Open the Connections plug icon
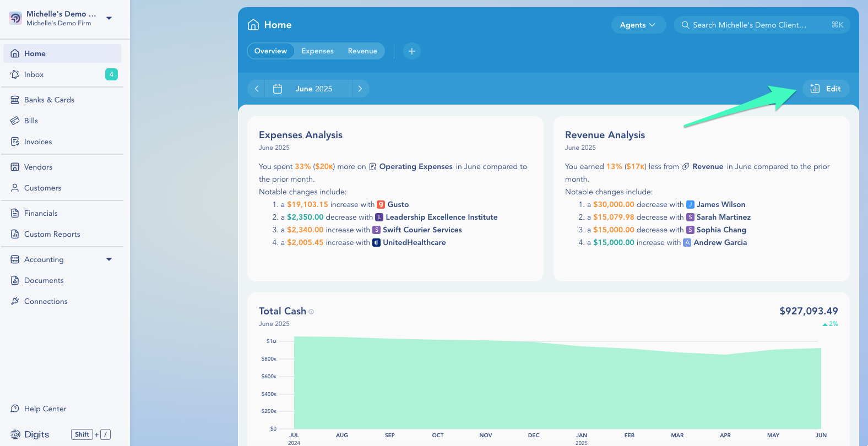 click(15, 301)
